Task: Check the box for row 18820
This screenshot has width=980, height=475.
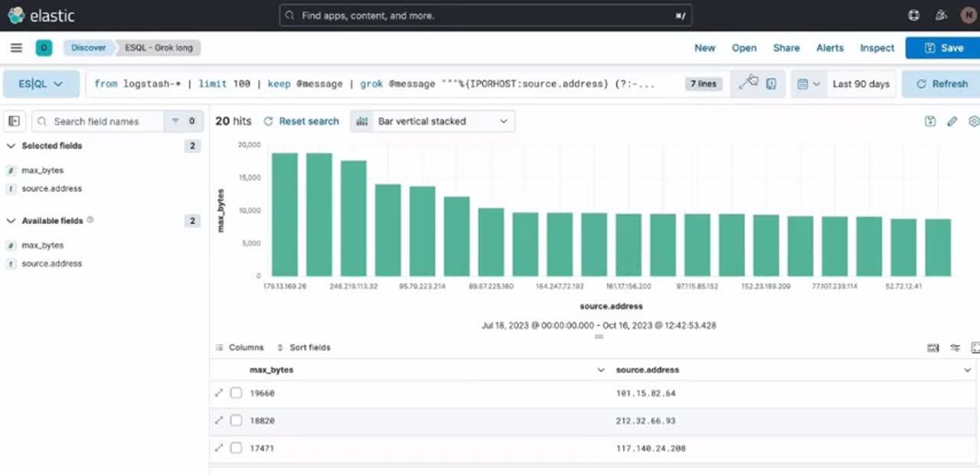Action: coord(236,420)
